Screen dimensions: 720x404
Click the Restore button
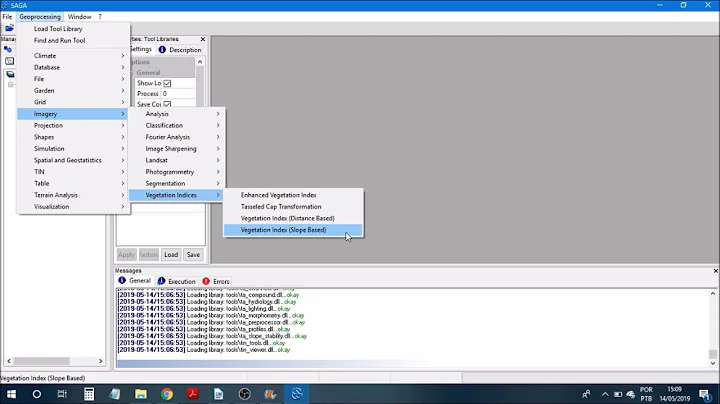148,254
